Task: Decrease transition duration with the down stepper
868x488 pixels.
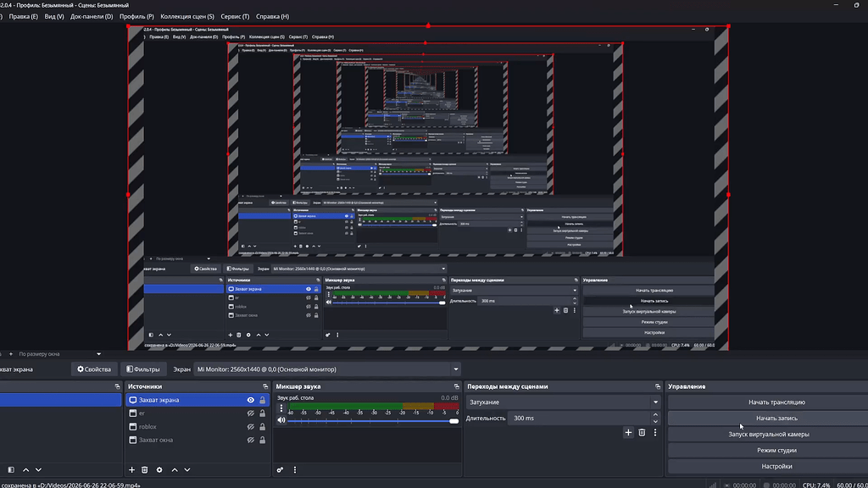Action: [655, 422]
